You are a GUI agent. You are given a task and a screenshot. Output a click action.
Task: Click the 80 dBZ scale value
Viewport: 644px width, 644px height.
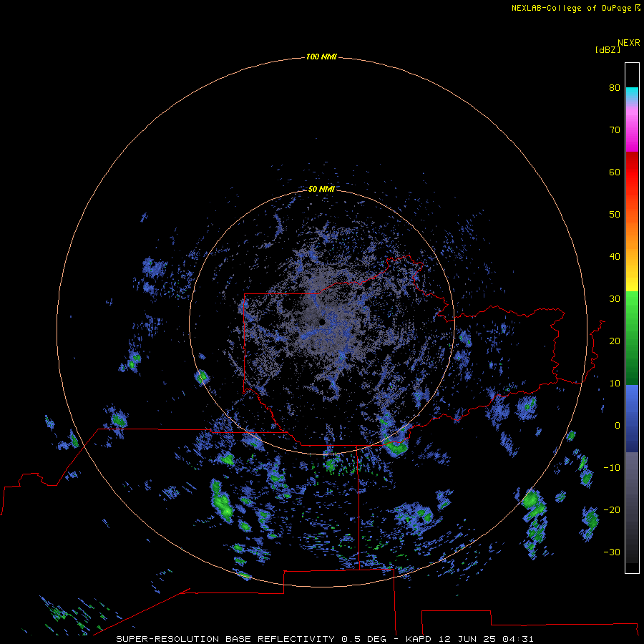(615, 87)
